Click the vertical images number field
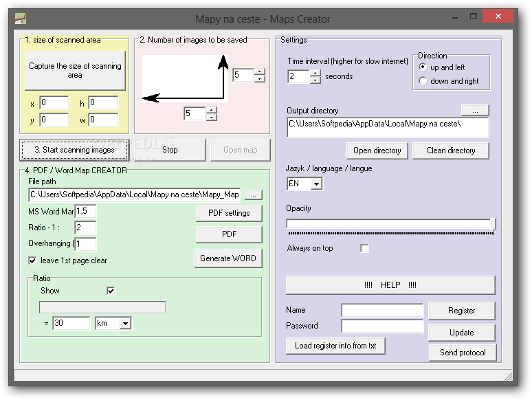Image resolution: width=532 pixels, height=400 pixels. [x=243, y=75]
